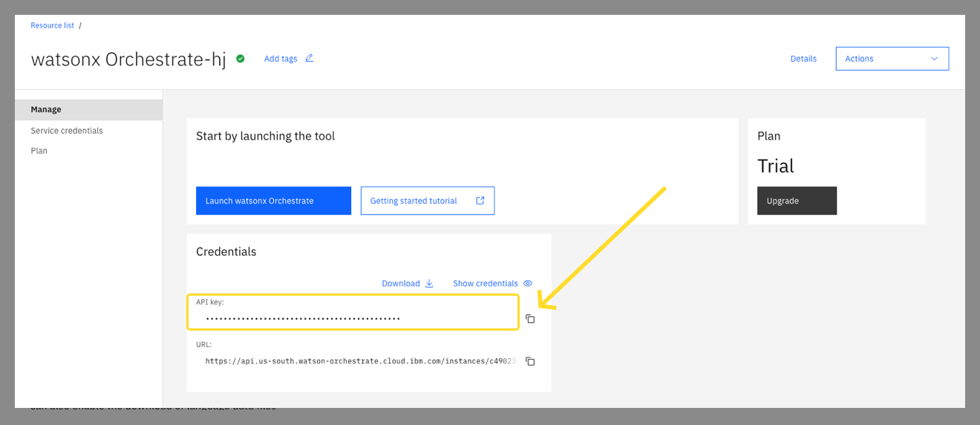Go to the Plan sidebar section
980x425 pixels.
pos(39,151)
